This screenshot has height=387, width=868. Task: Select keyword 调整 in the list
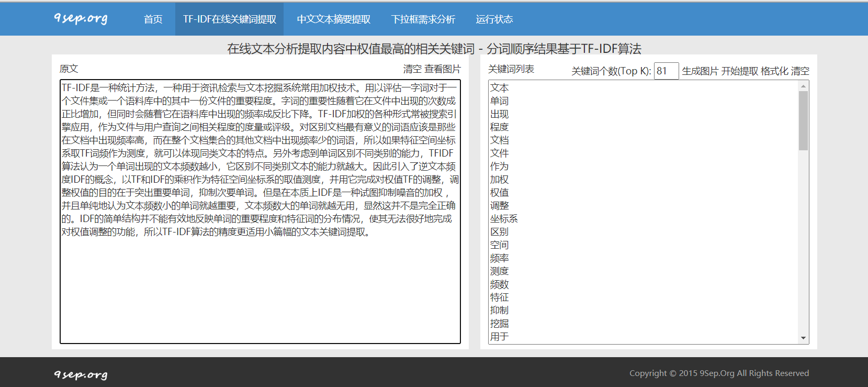(x=499, y=206)
